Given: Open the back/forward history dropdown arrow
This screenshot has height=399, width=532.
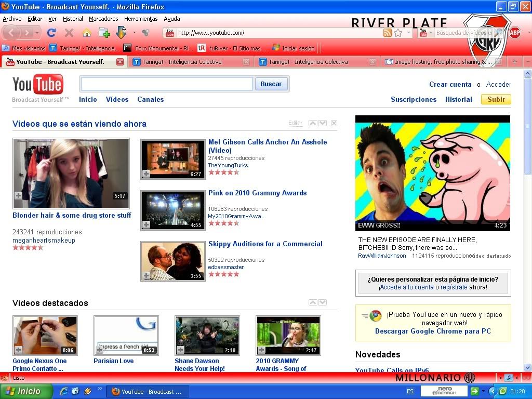Looking at the screenshot, I should (x=40, y=33).
